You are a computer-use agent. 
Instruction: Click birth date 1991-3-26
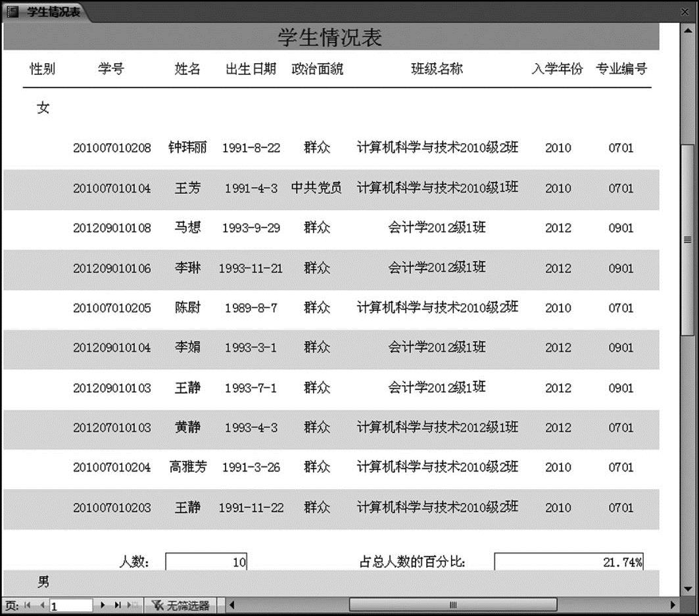coord(251,467)
